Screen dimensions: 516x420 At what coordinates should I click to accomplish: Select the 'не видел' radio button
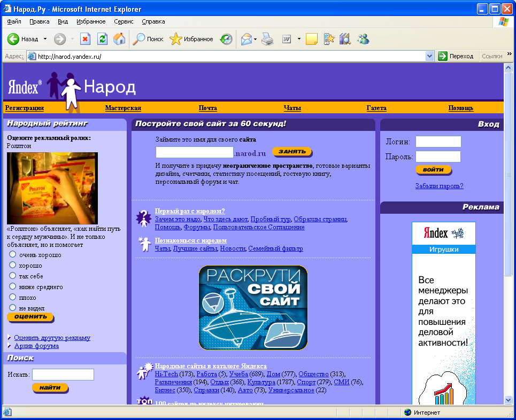[12, 307]
